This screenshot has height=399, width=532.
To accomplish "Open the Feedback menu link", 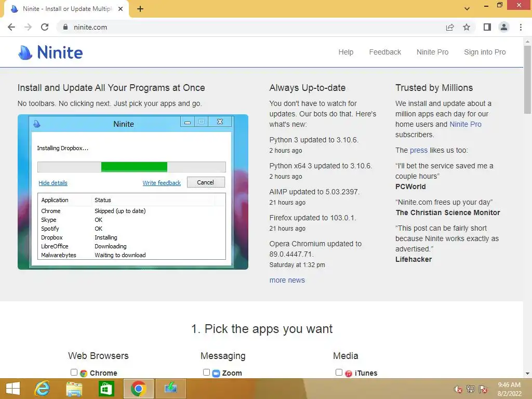I will click(385, 52).
